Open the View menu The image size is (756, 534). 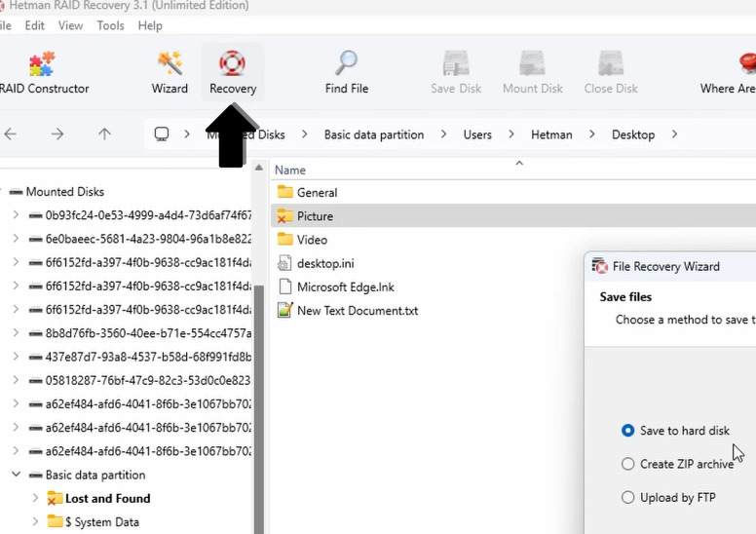(70, 25)
